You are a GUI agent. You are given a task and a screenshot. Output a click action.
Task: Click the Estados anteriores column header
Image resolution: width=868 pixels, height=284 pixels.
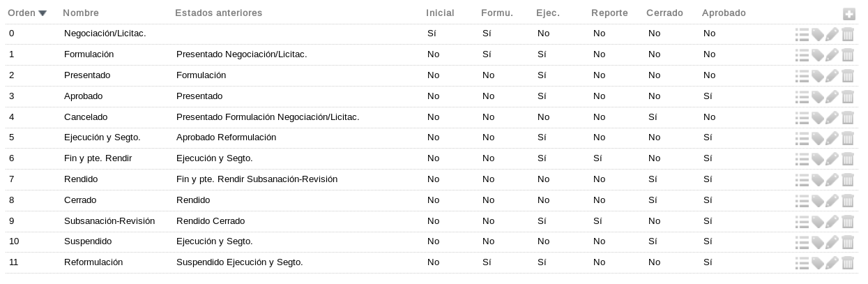click(x=219, y=13)
